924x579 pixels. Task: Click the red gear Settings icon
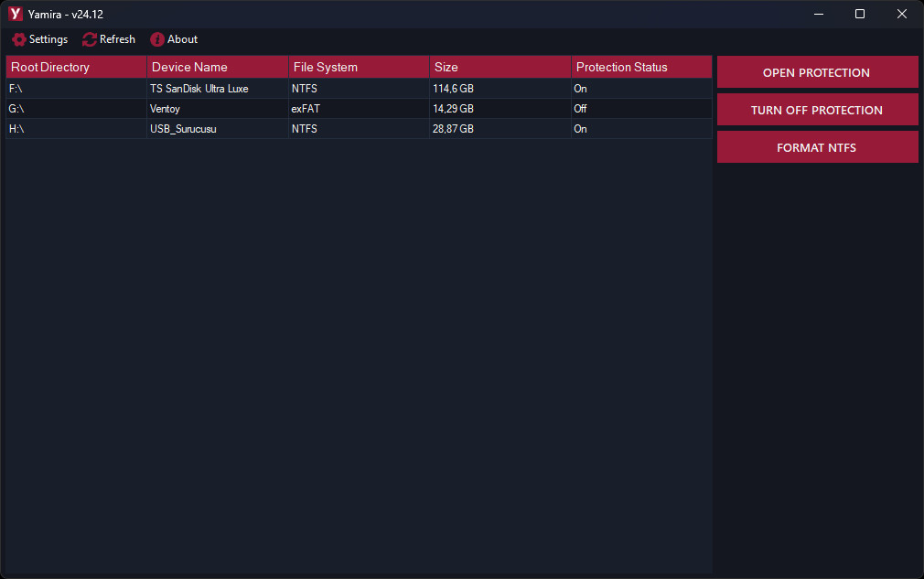click(x=19, y=39)
